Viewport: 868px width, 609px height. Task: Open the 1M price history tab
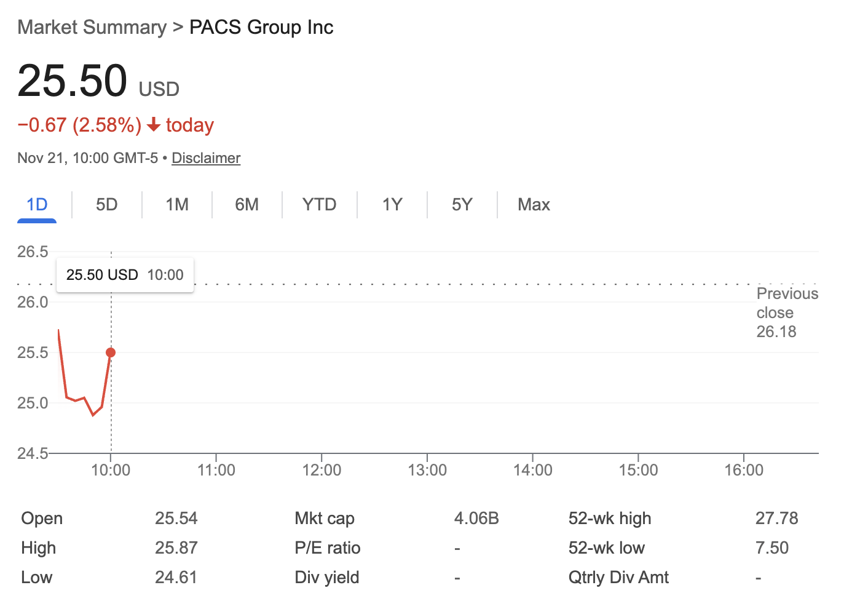click(176, 204)
